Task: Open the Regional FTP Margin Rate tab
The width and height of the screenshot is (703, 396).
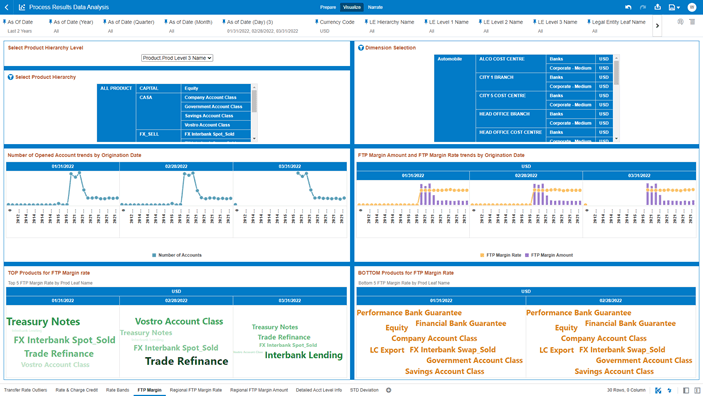Action: 196,390
